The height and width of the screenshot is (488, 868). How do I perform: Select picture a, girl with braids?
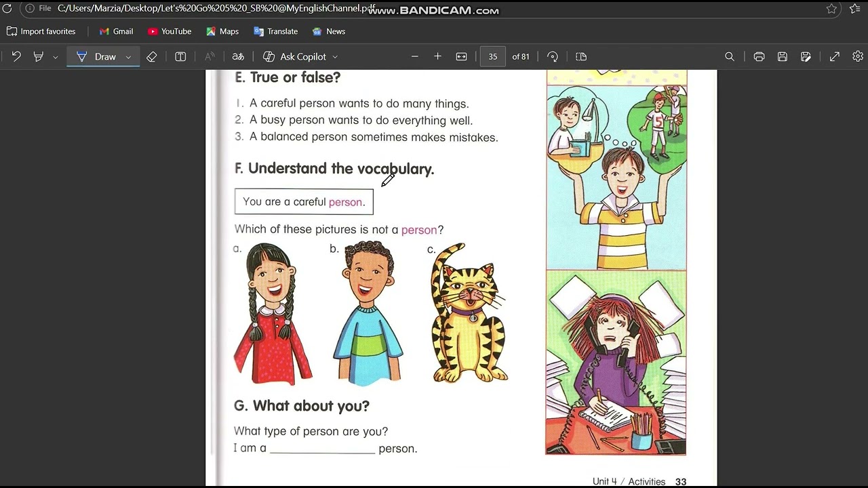point(273,313)
